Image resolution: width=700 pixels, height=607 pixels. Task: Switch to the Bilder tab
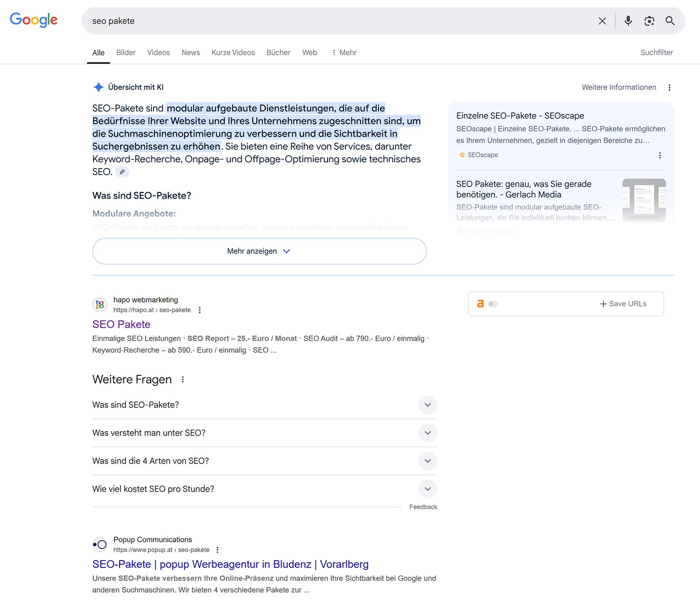pos(126,53)
